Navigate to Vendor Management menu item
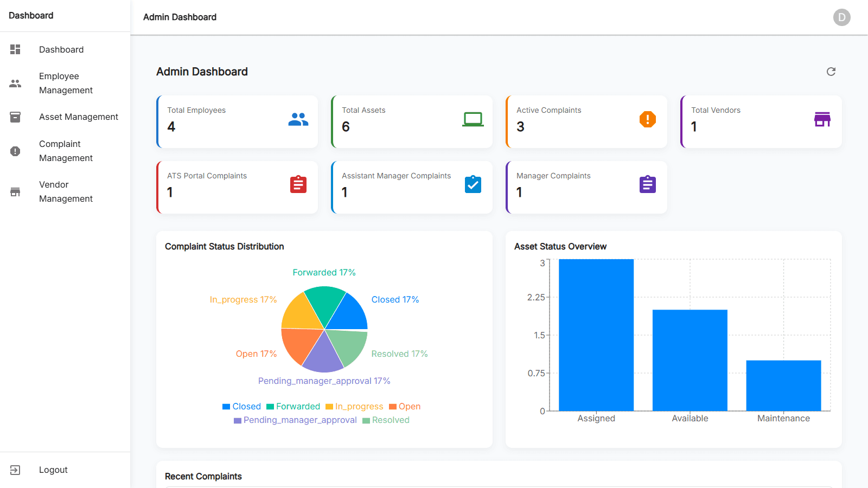The width and height of the screenshot is (868, 488). click(65, 191)
